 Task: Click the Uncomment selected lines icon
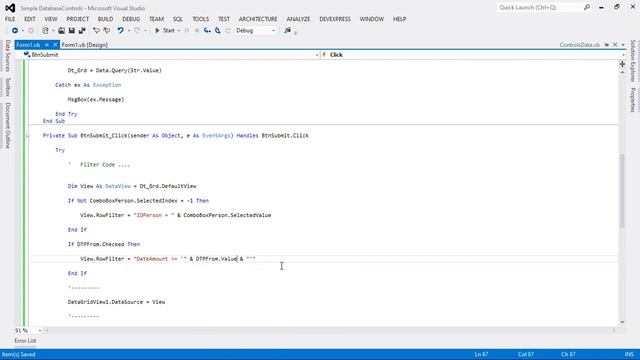(x=107, y=31)
